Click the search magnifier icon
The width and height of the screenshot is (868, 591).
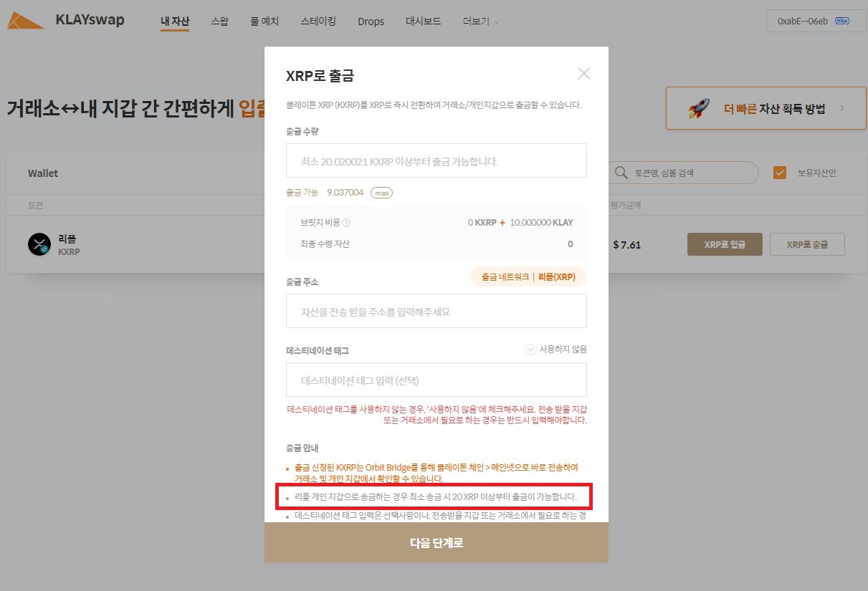[621, 173]
